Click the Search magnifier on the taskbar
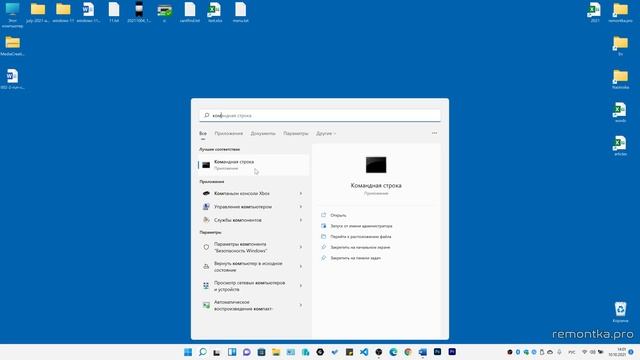This screenshot has height=360, width=640. [x=202, y=352]
